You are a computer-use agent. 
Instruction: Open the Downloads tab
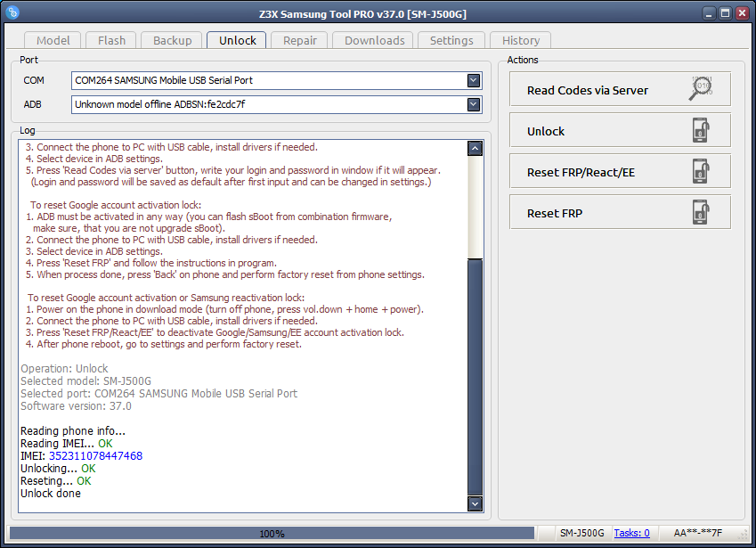[374, 40]
